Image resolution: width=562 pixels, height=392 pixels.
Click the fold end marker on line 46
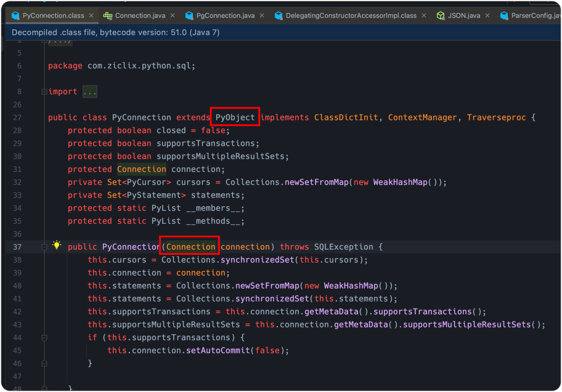(x=44, y=364)
